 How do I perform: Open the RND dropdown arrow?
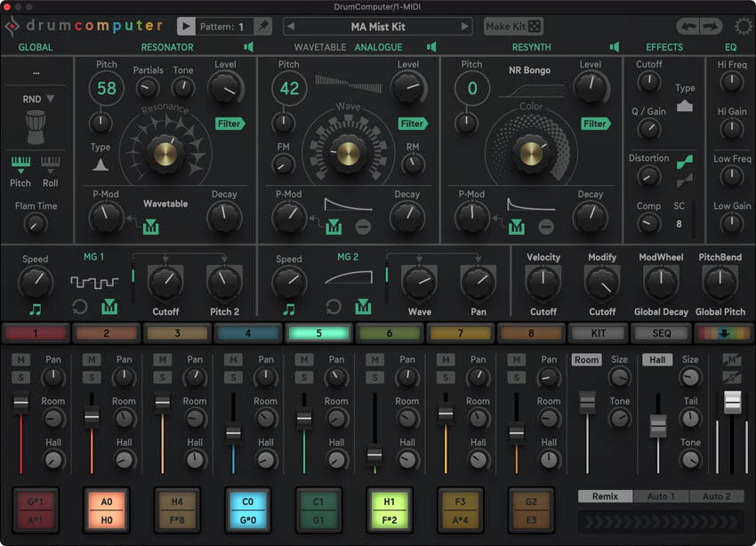50,99
